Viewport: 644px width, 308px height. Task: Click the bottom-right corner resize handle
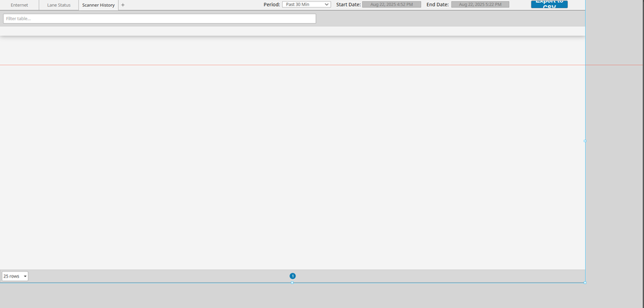(585, 282)
